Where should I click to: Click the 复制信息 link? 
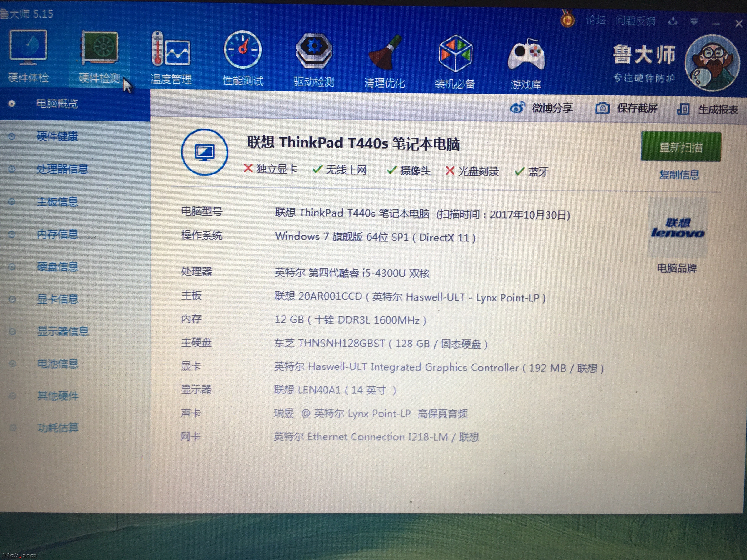pyautogui.click(x=679, y=175)
